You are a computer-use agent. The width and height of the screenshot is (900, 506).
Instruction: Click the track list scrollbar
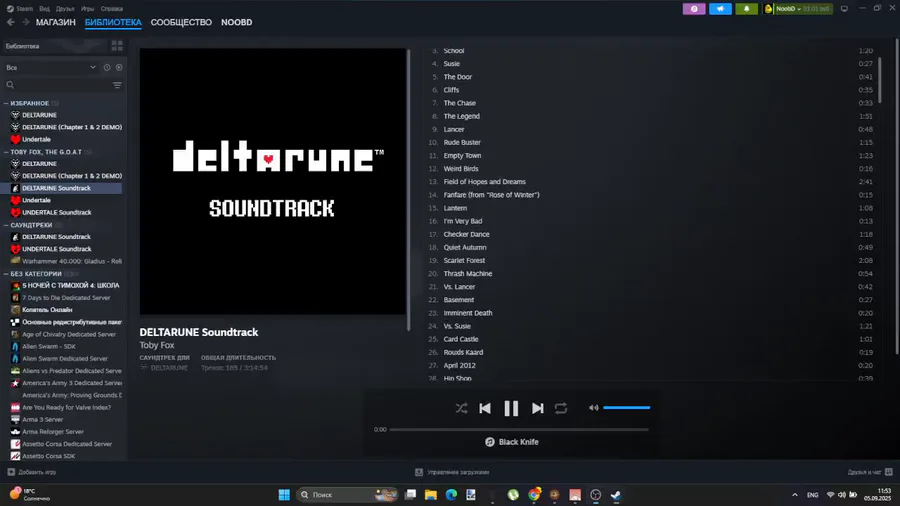(x=879, y=80)
